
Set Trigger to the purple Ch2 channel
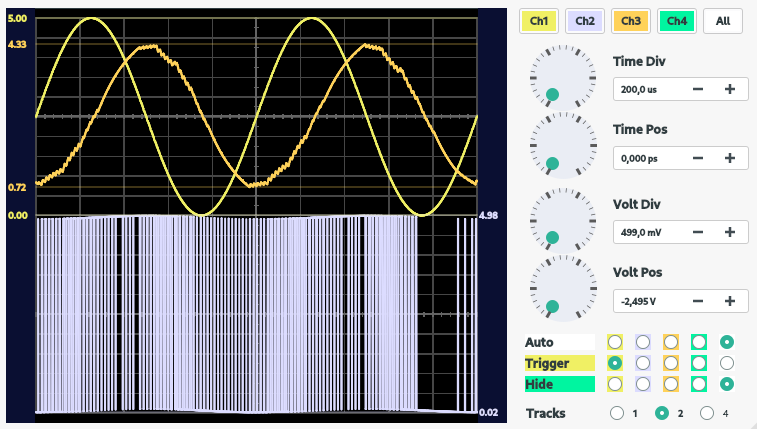click(x=643, y=363)
